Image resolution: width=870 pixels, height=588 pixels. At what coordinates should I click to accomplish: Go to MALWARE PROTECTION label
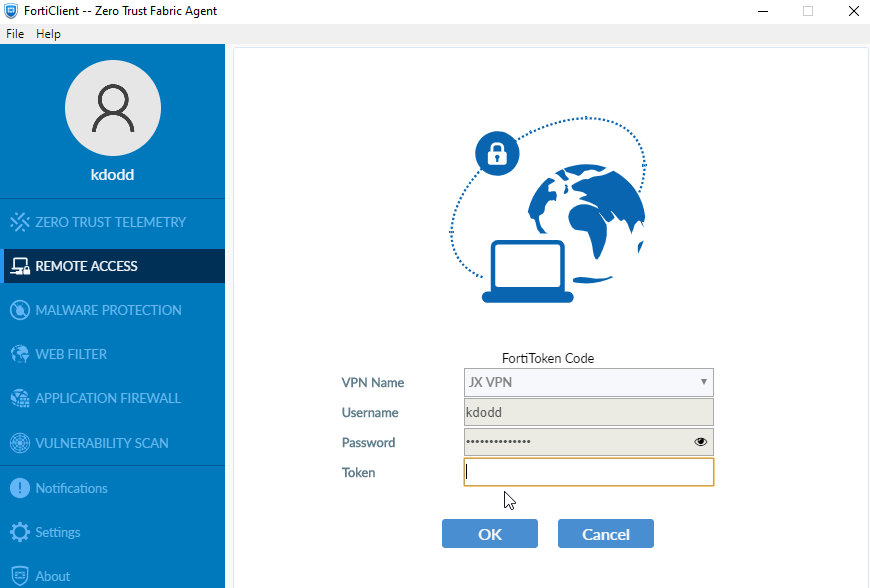[x=108, y=310]
